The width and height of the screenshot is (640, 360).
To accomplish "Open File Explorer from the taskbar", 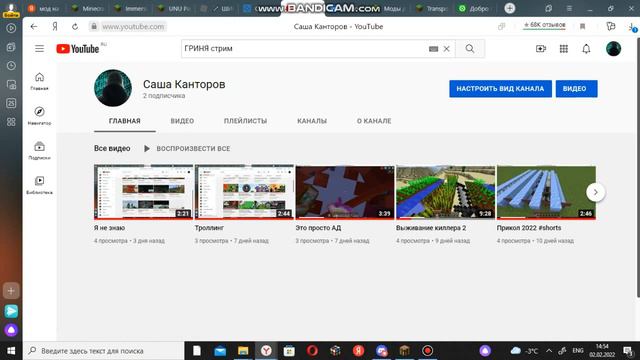I will [x=243, y=351].
